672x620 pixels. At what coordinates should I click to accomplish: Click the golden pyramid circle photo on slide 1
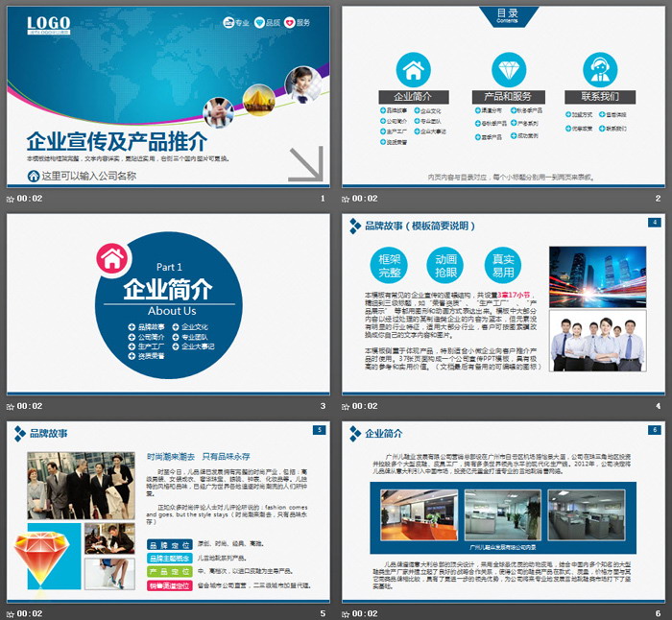[259, 100]
